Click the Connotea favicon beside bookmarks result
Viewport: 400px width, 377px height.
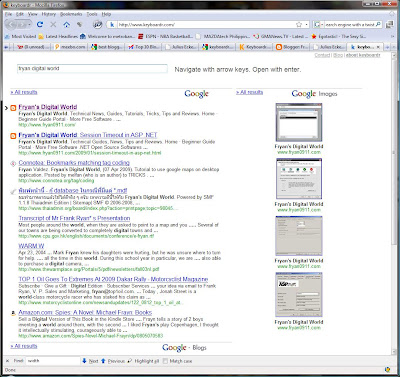[13, 163]
